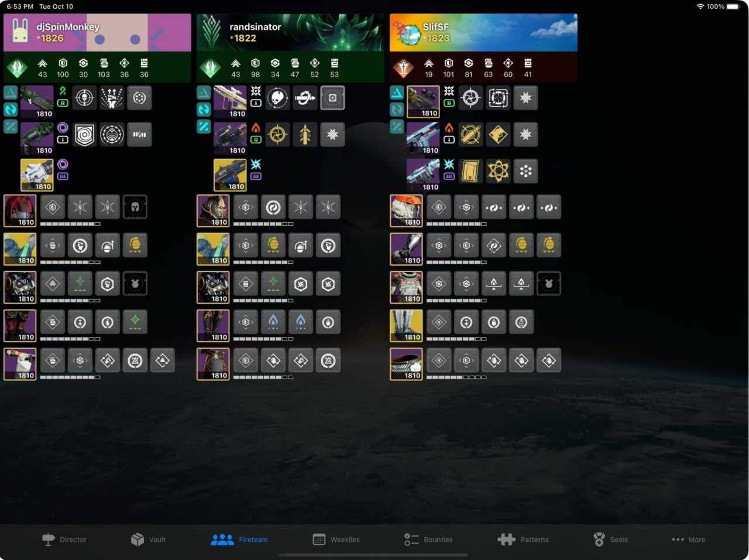Select grenade mod on randsinator's gauntlets row

tap(273, 245)
